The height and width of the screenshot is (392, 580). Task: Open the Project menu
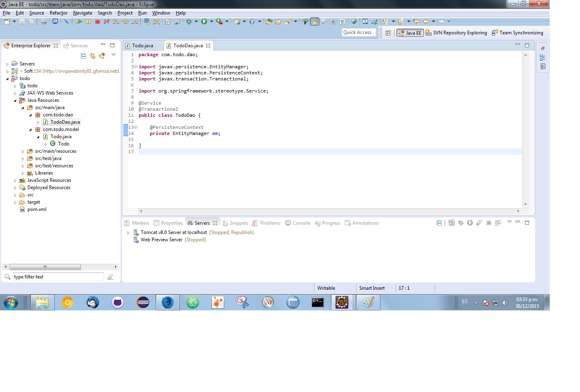point(125,13)
